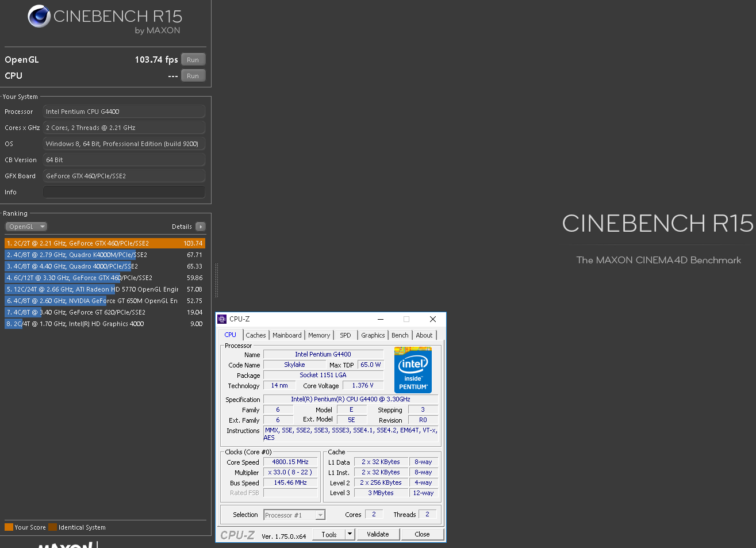The image size is (756, 548).
Task: Open the Memory tab in CPU-Z
Action: pyautogui.click(x=319, y=335)
